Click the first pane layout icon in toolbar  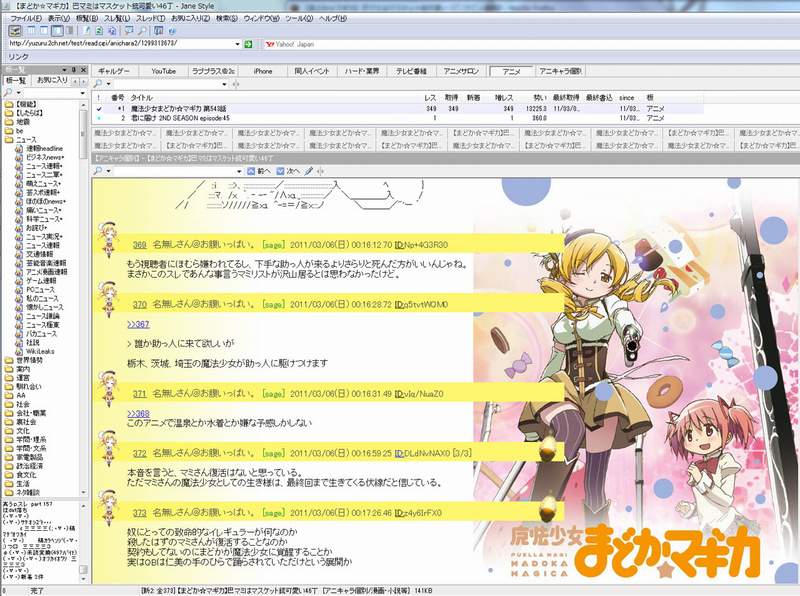(x=32, y=31)
